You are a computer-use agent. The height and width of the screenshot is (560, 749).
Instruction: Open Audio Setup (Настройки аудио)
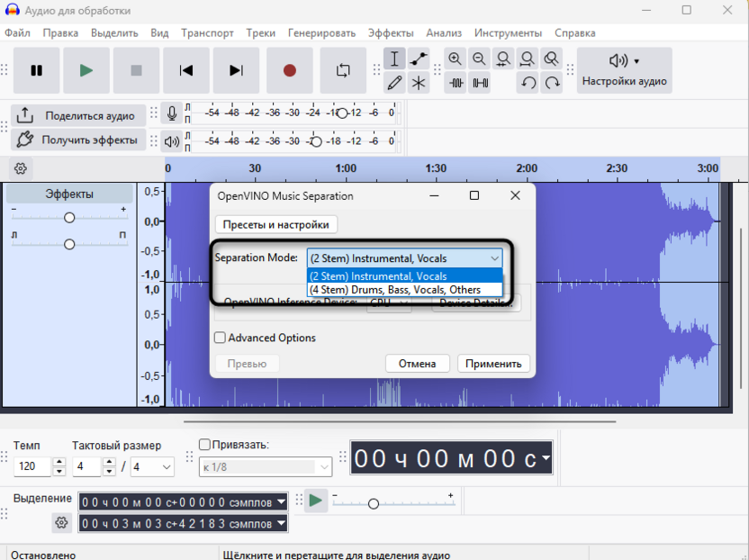pos(625,71)
